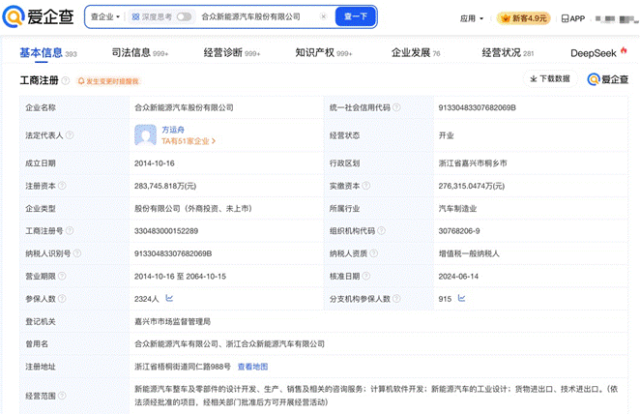Open the 查企业 search type dropdown
Image resolution: width=640 pixels, height=414 pixels.
pos(103,17)
